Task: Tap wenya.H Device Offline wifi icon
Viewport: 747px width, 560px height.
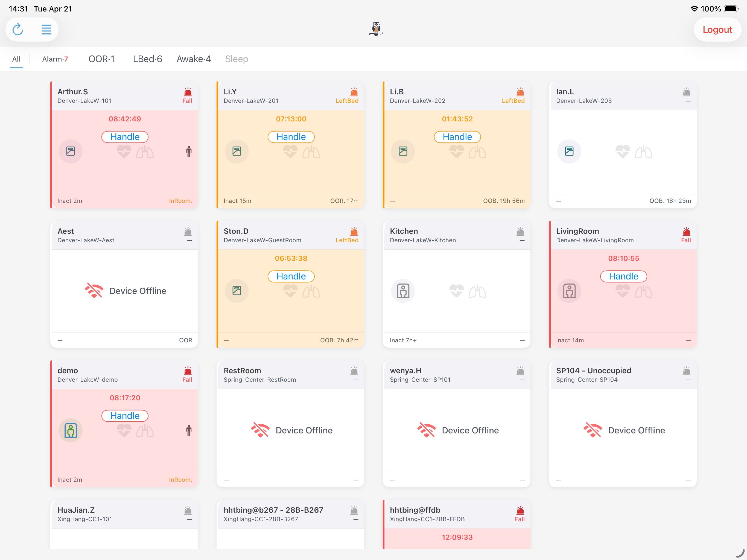Action: click(x=426, y=430)
